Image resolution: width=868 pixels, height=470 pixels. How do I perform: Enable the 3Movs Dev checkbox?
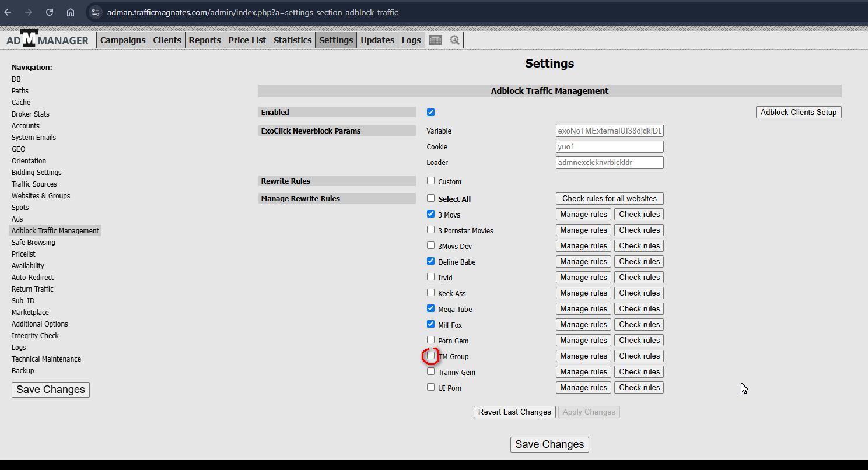coord(430,245)
